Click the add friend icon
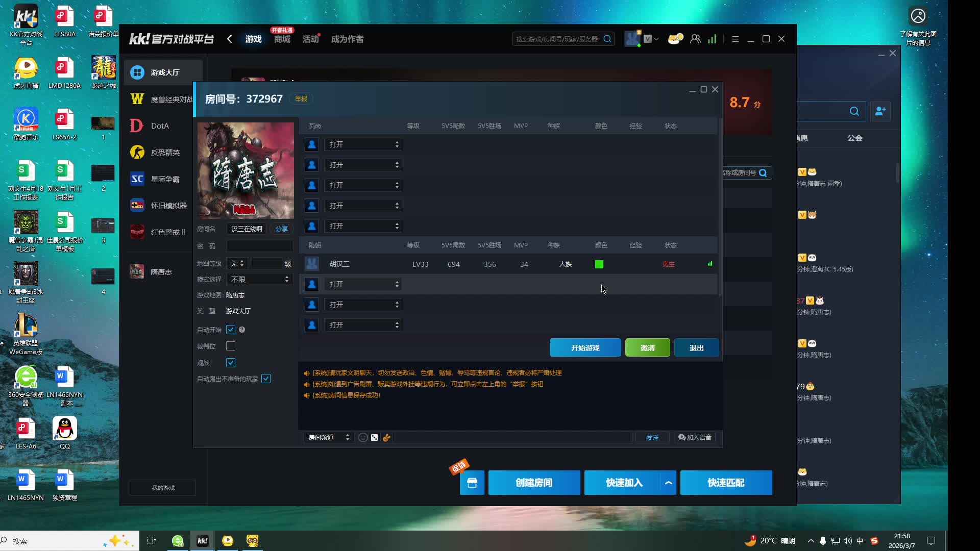Screen dimensions: 980x551 click(880, 111)
